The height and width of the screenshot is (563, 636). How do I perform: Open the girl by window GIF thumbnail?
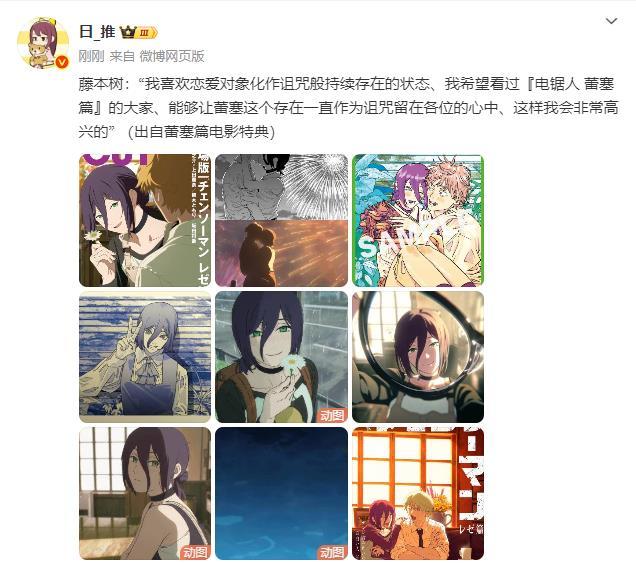[x=145, y=493]
